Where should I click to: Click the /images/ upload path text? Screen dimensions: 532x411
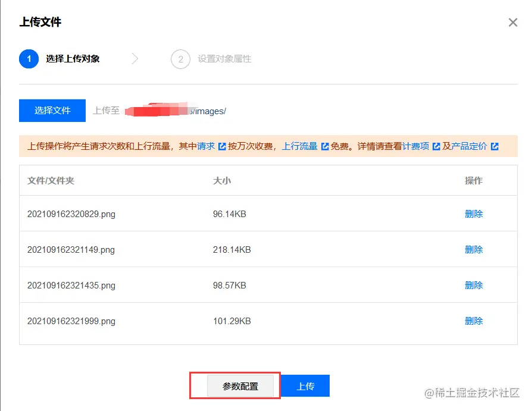pyautogui.click(x=209, y=111)
